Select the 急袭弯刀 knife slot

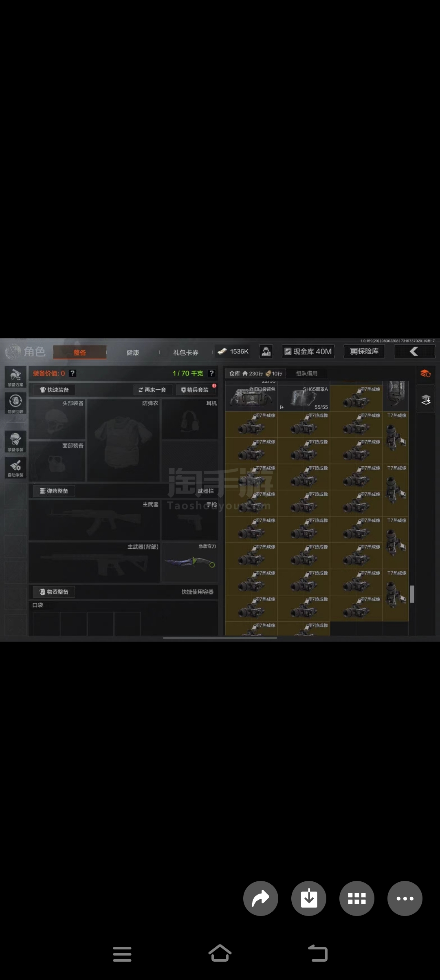coord(190,563)
